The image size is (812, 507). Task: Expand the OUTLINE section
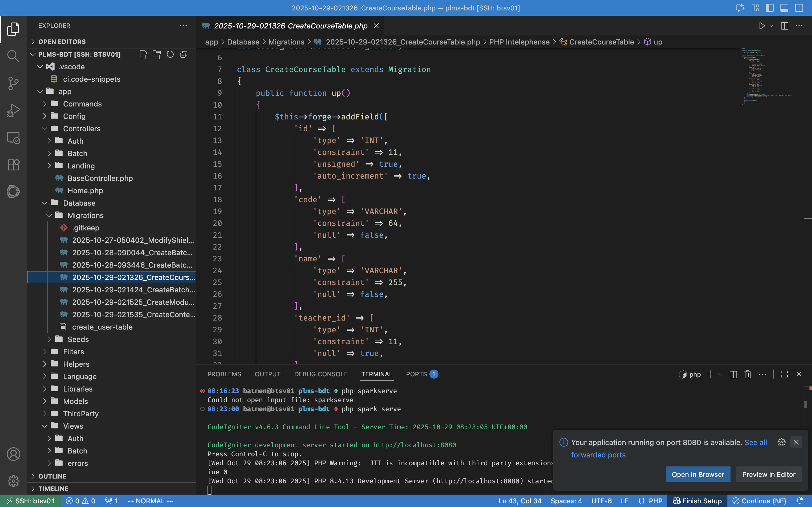point(52,476)
